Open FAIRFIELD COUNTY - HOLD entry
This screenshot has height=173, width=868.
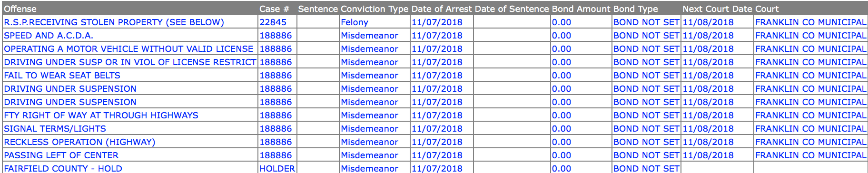click(63, 168)
